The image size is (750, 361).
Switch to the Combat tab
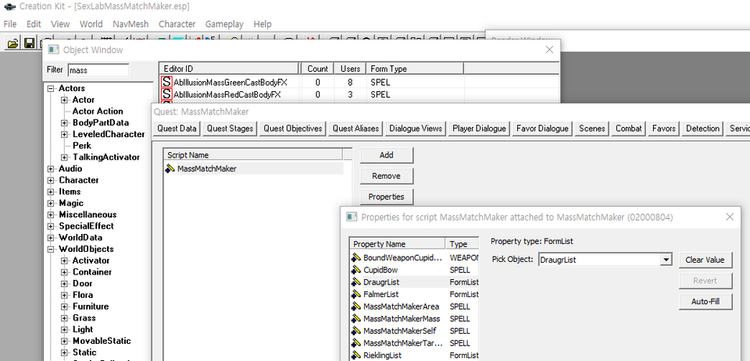tap(629, 128)
